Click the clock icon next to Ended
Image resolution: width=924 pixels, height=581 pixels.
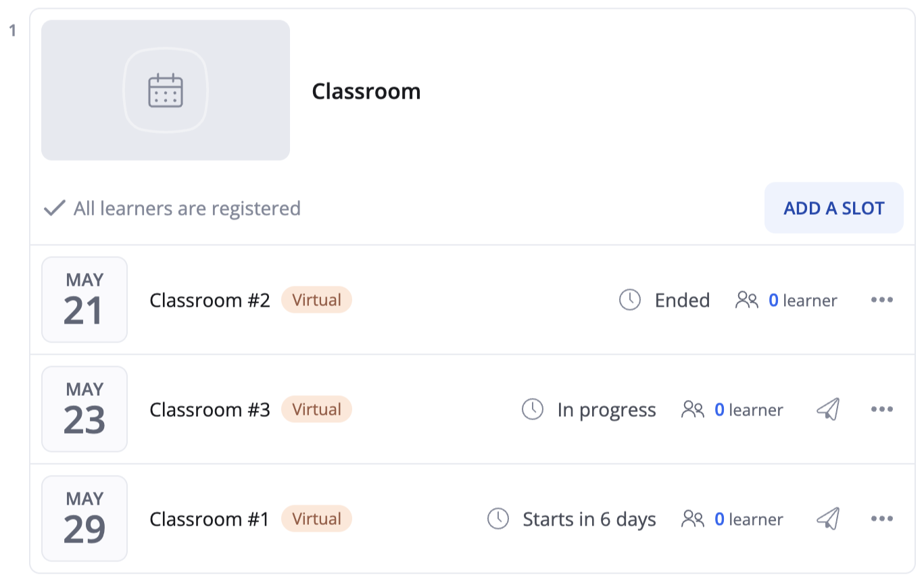click(x=630, y=300)
